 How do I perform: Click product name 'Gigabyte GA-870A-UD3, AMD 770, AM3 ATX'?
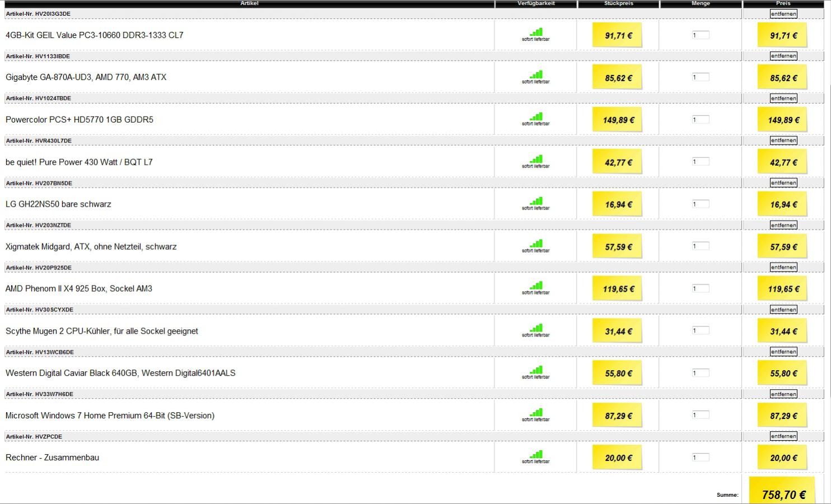(86, 77)
